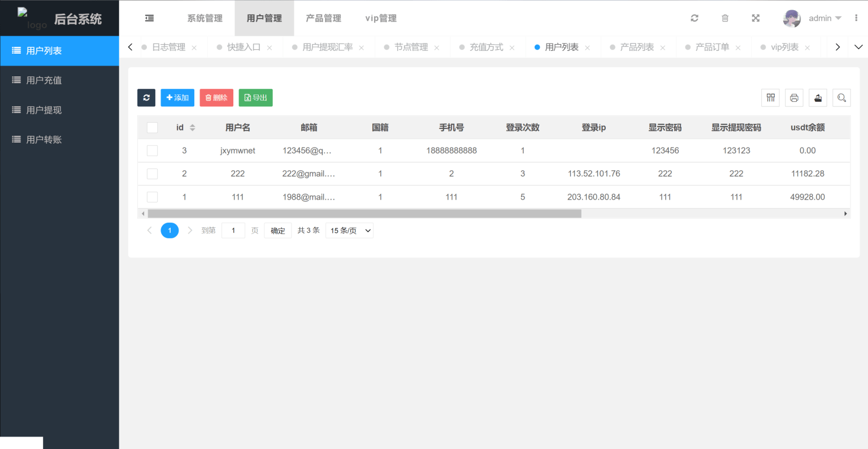Click the export/open-folder icon on the right

click(818, 97)
